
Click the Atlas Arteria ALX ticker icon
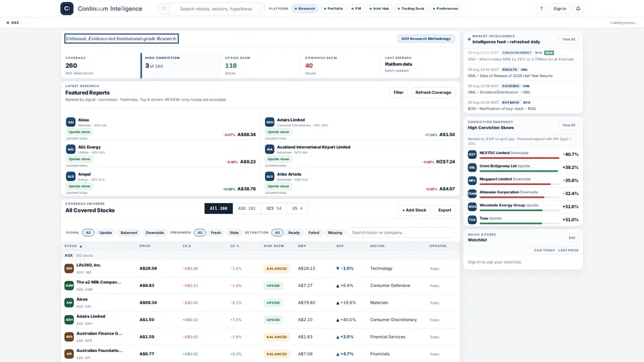pos(270,176)
